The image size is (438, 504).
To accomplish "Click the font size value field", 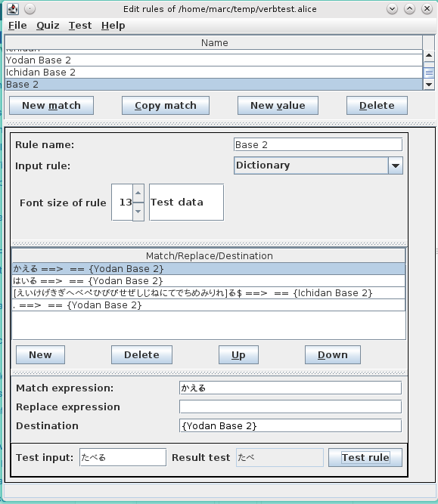I will [x=123, y=203].
